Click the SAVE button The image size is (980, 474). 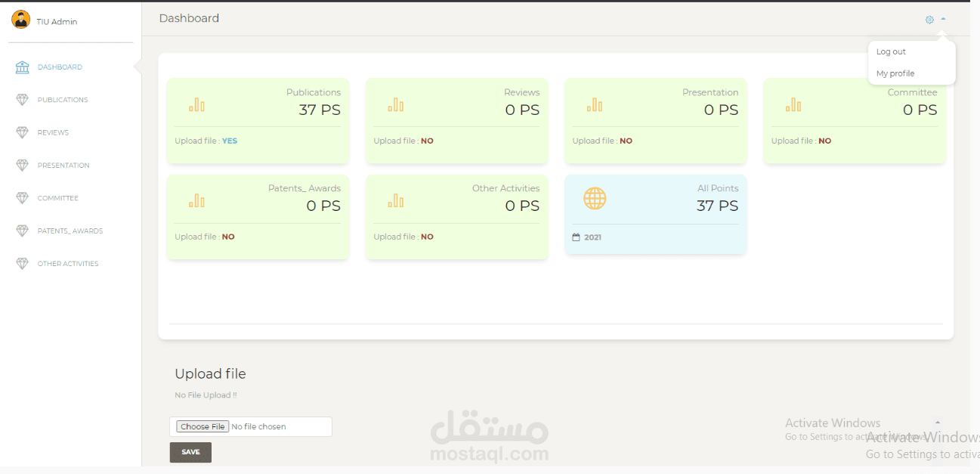190,452
